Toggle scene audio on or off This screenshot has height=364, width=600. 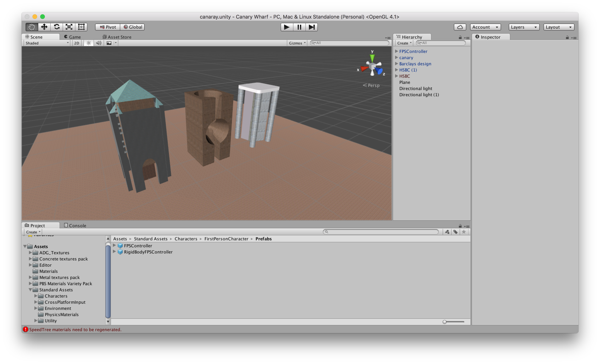[99, 43]
